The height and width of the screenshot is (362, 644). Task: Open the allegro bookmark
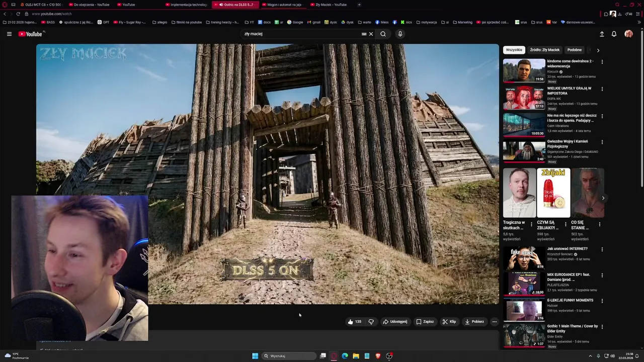point(159,22)
